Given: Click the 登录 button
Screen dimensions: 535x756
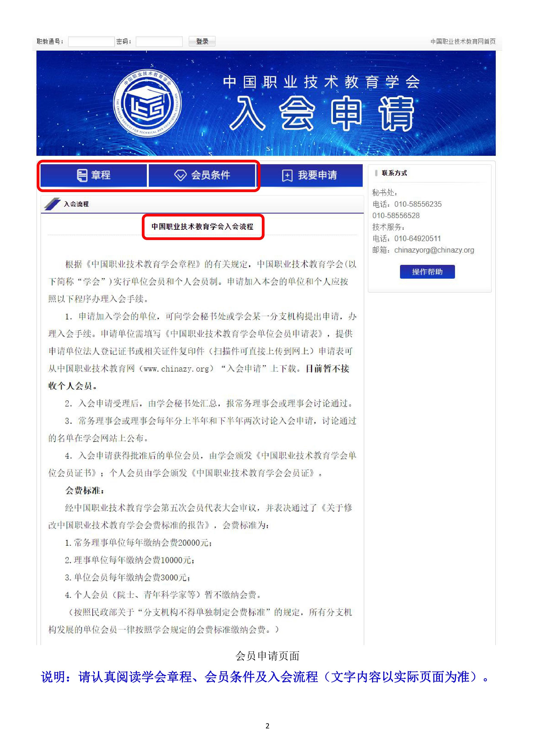Looking at the screenshot, I should (x=202, y=42).
